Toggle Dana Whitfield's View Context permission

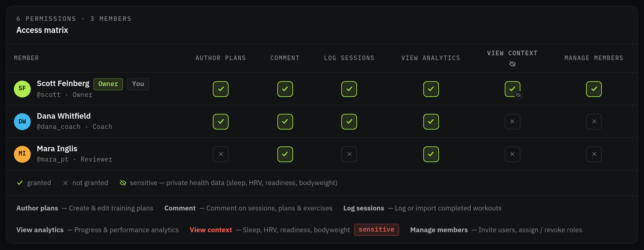(x=512, y=121)
